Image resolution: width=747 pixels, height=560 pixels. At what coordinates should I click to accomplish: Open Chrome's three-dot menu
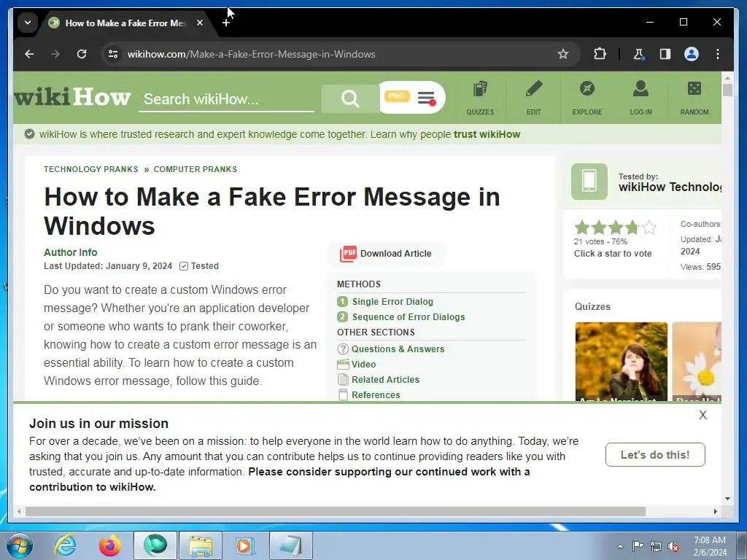pos(718,54)
